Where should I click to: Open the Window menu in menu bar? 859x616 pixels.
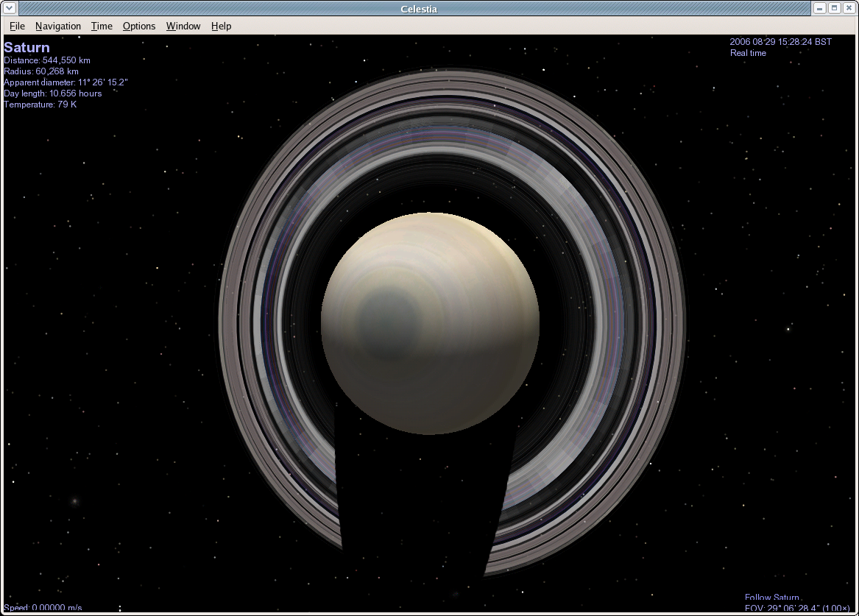183,26
